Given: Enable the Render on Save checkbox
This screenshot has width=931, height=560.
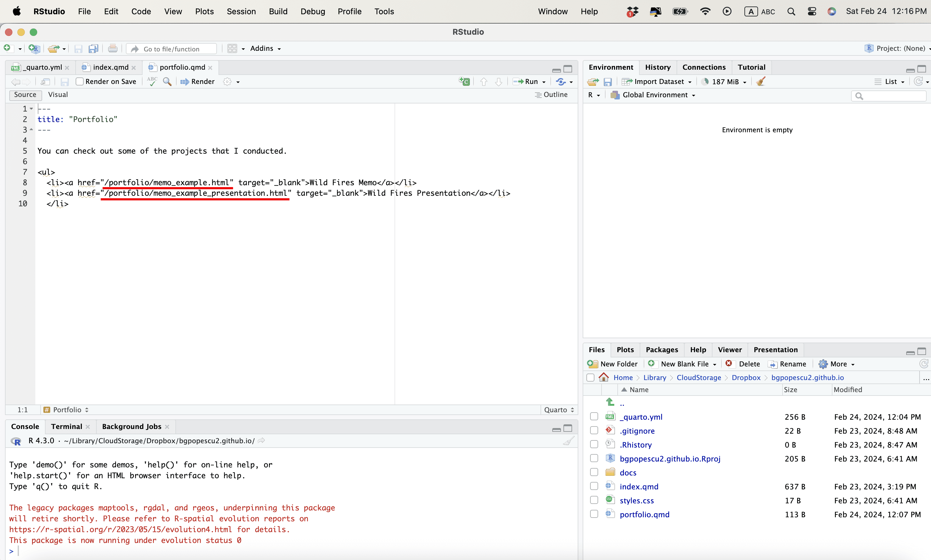Looking at the screenshot, I should [80, 81].
